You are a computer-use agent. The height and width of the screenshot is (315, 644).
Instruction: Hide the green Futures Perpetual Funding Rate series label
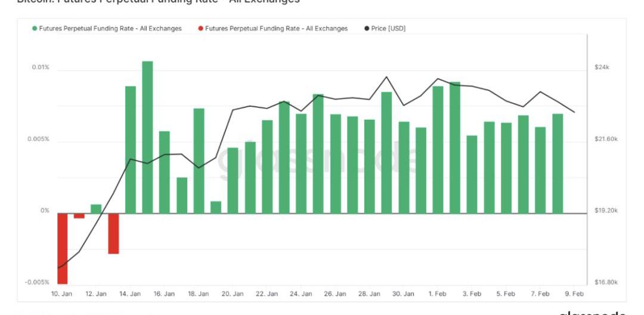point(110,29)
